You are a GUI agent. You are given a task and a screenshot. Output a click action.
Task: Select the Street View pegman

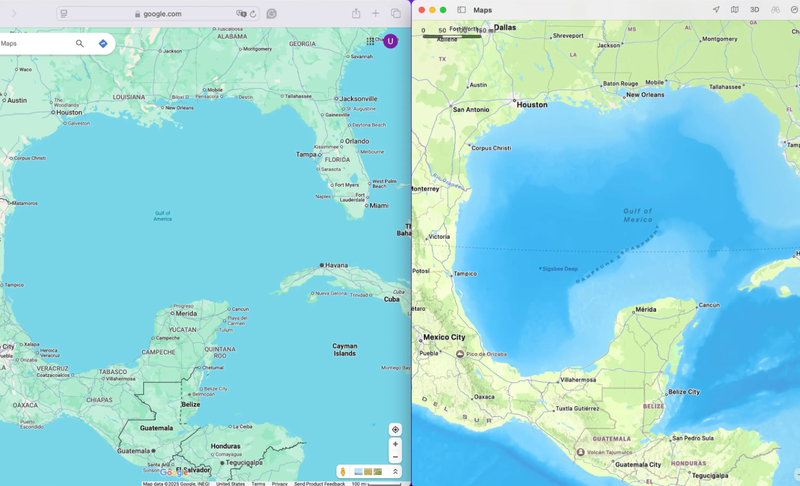[x=343, y=472]
